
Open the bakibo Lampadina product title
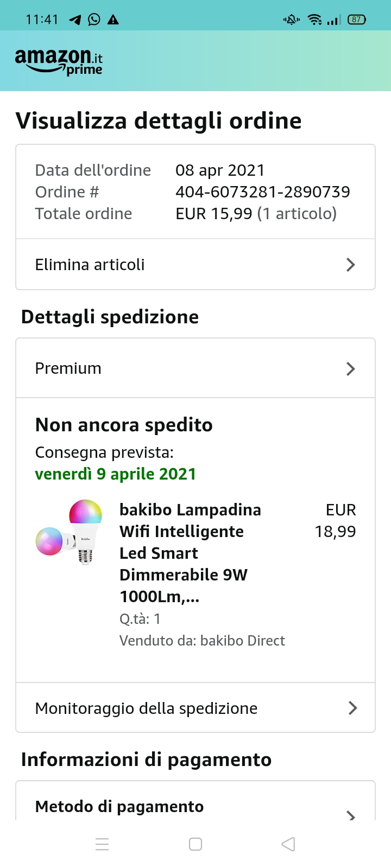190,553
